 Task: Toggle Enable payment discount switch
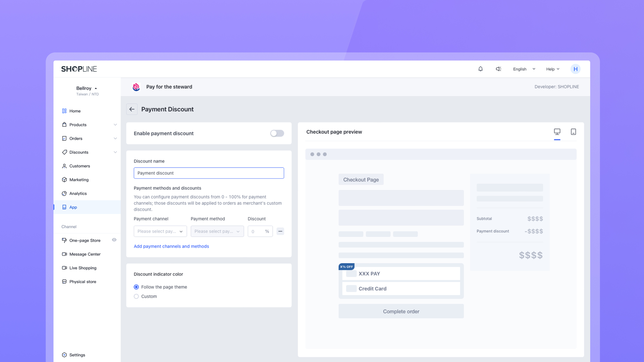click(277, 133)
